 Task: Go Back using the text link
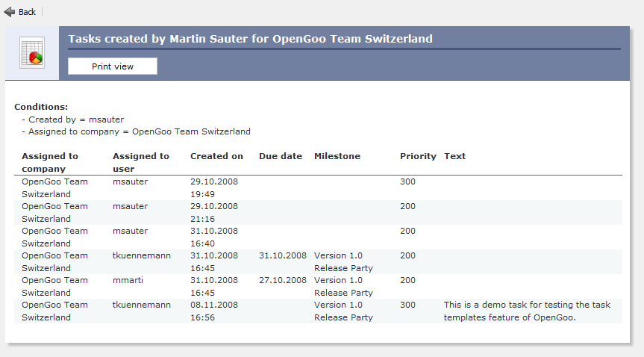27,12
